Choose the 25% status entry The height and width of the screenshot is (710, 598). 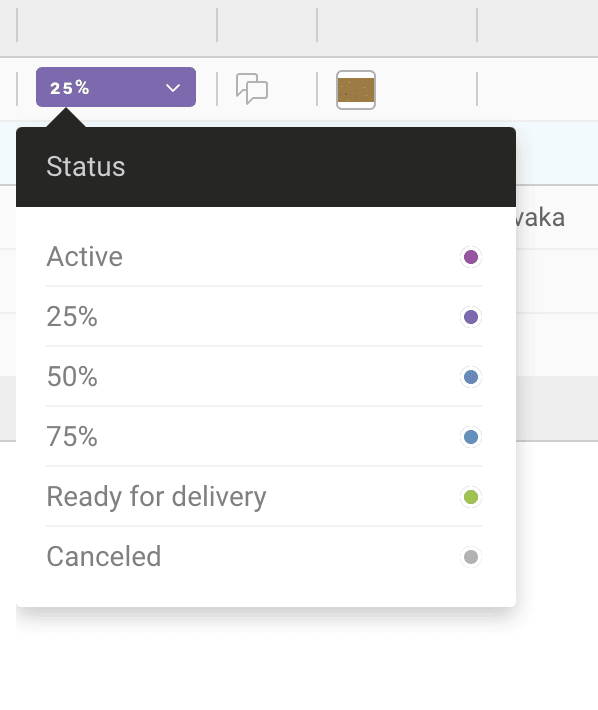pyautogui.click(x=264, y=317)
